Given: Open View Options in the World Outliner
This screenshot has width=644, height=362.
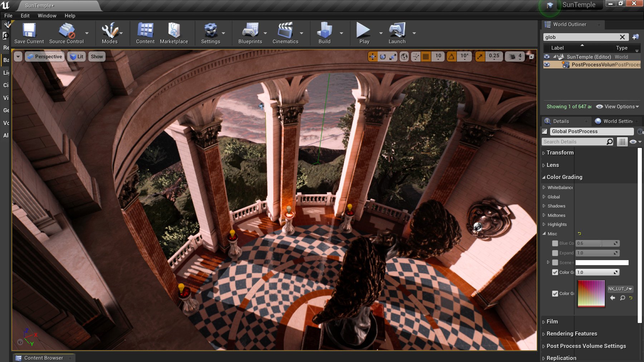Looking at the screenshot, I should 618,106.
